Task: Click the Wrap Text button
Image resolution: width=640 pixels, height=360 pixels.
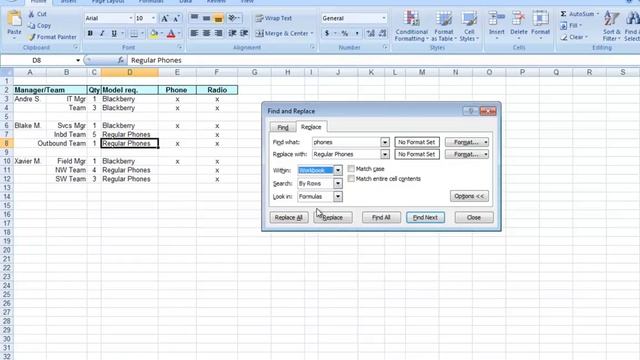Action: pos(273,18)
